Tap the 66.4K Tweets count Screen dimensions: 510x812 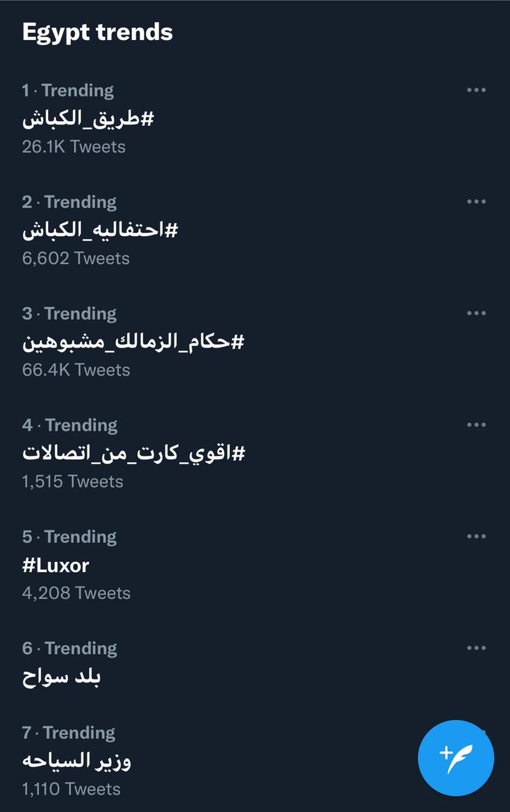[75, 370]
